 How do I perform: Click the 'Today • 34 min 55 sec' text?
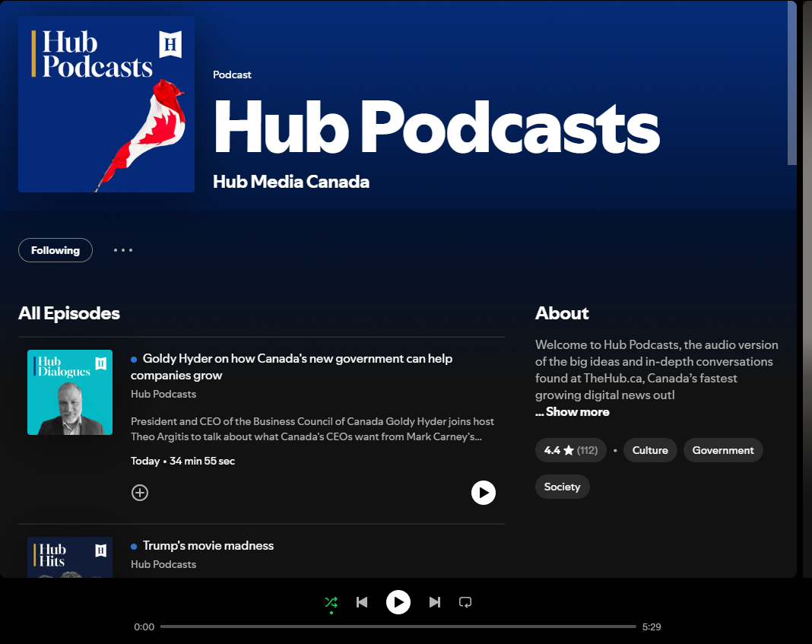click(x=182, y=461)
